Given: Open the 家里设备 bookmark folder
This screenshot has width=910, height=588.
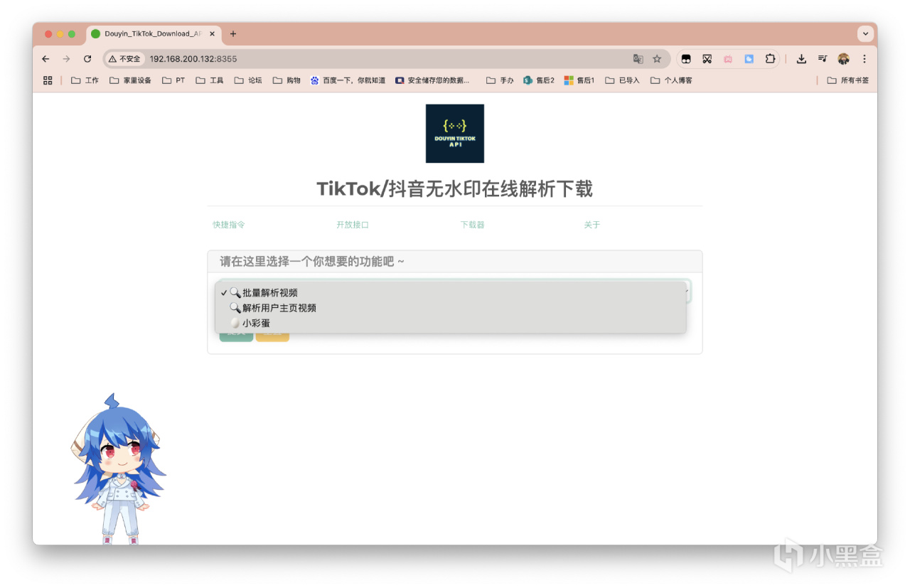Looking at the screenshot, I should tap(130, 80).
